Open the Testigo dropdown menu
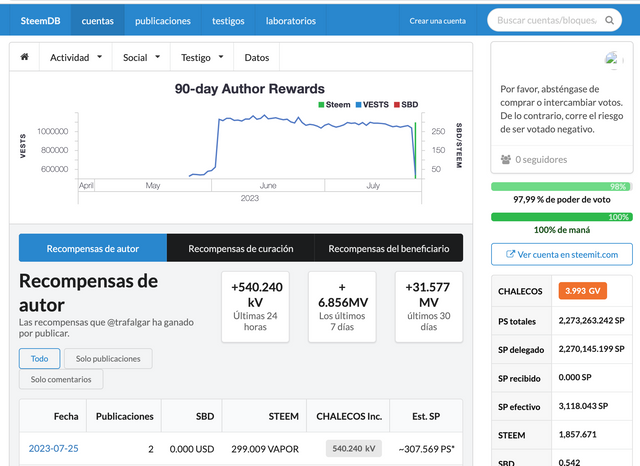Viewport: 640px width, 466px height. click(x=202, y=58)
